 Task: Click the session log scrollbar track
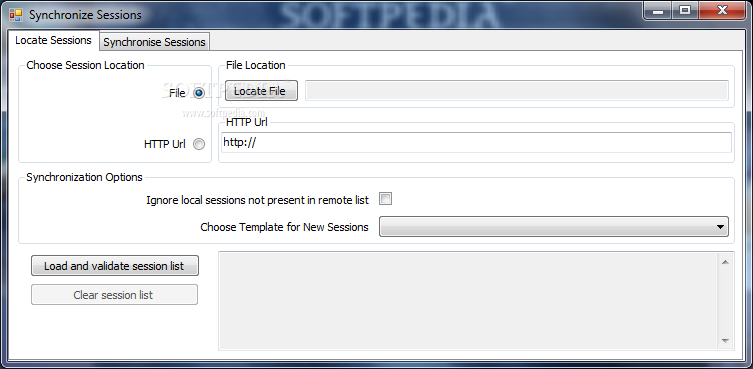[725, 301]
